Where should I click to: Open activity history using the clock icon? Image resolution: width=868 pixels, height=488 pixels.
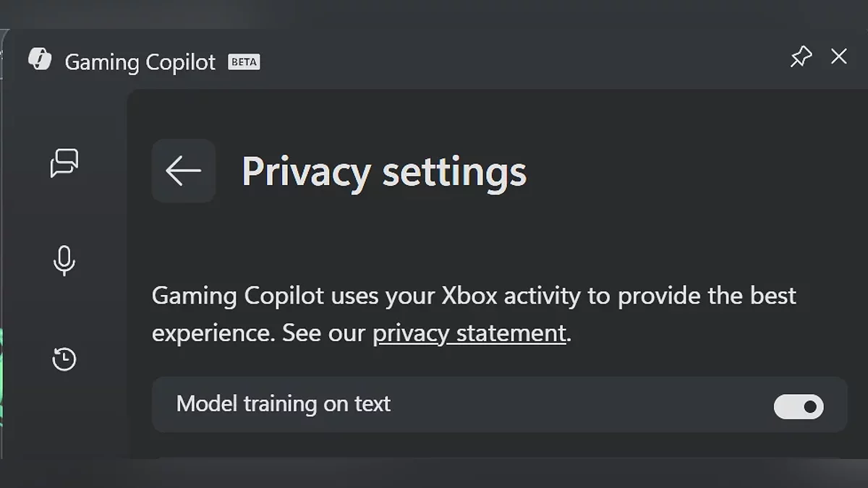[x=64, y=359]
